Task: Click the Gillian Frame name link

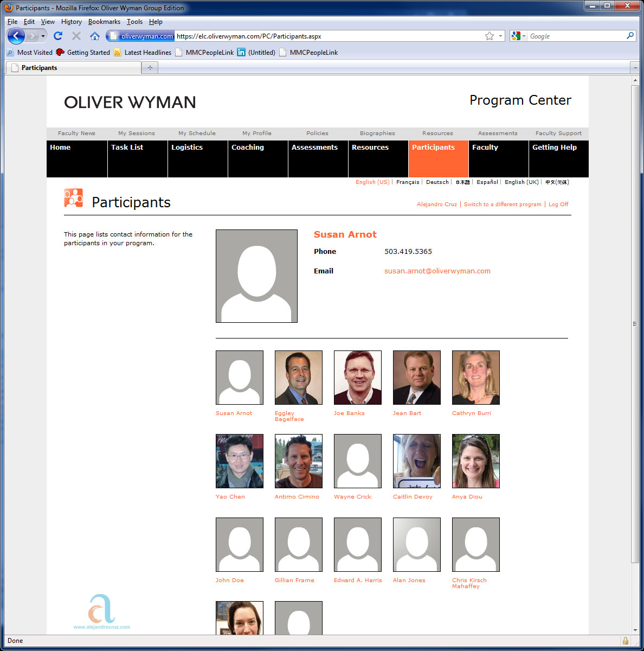Action: (294, 580)
